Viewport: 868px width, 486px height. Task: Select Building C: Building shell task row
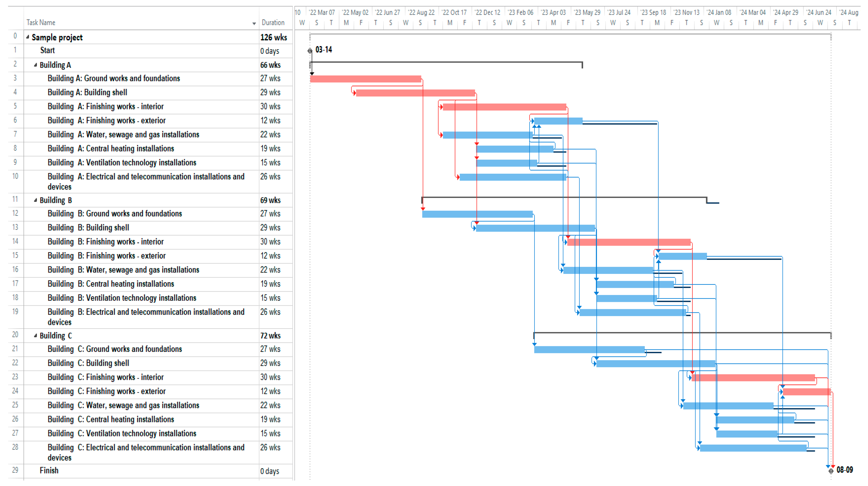coord(88,363)
